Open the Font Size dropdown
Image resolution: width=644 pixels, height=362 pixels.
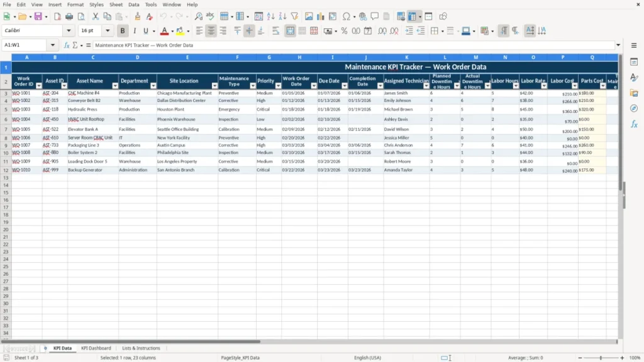pos(108,30)
